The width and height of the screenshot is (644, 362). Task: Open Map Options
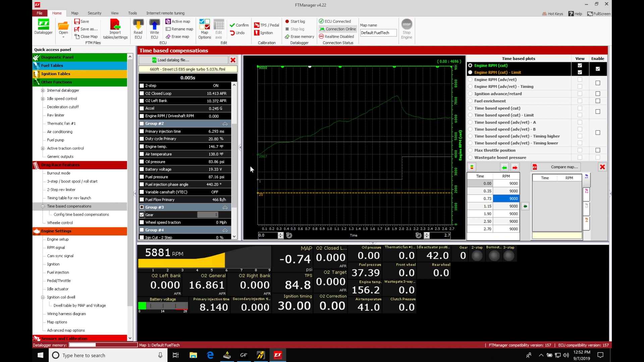coord(204,28)
